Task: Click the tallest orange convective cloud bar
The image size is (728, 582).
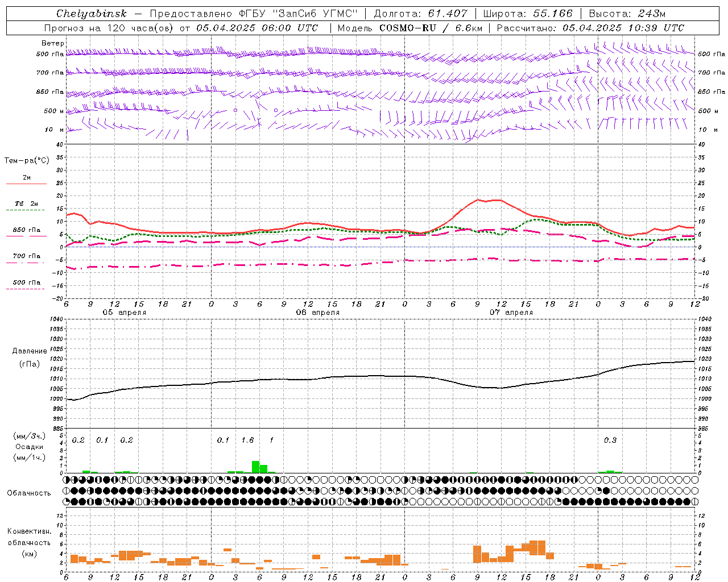Action: 537,548
